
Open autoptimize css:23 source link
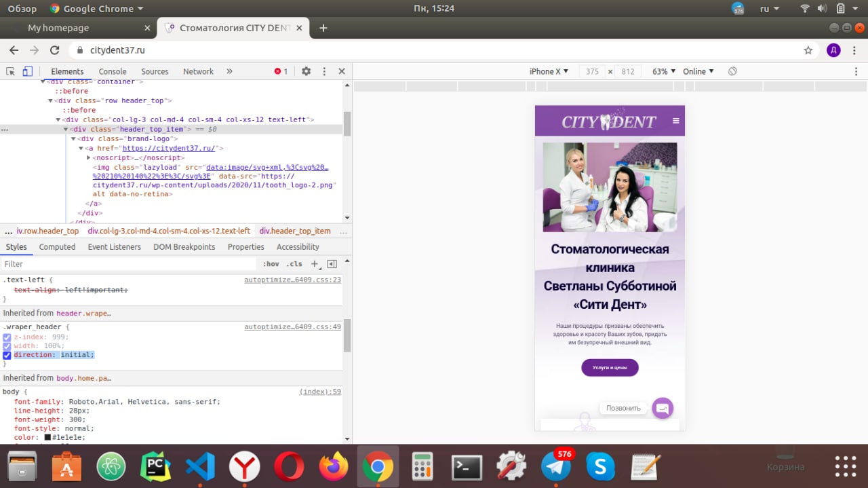pyautogui.click(x=292, y=280)
